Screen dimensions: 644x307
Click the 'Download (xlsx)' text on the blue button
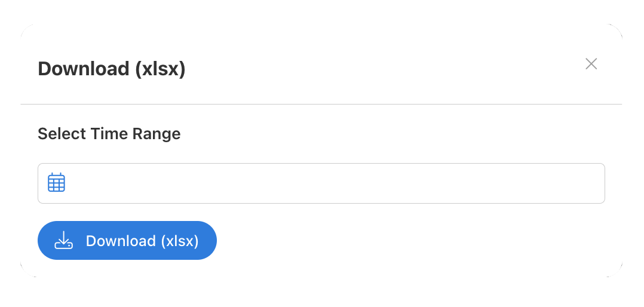click(x=142, y=241)
